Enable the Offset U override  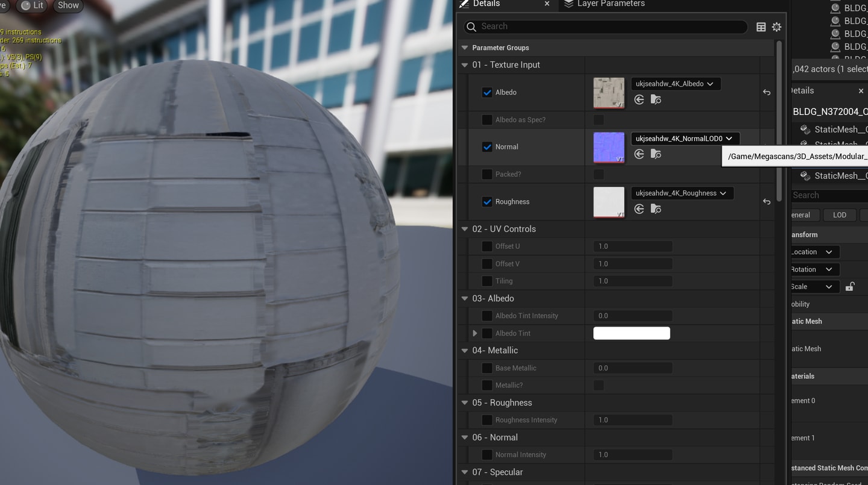(x=487, y=246)
